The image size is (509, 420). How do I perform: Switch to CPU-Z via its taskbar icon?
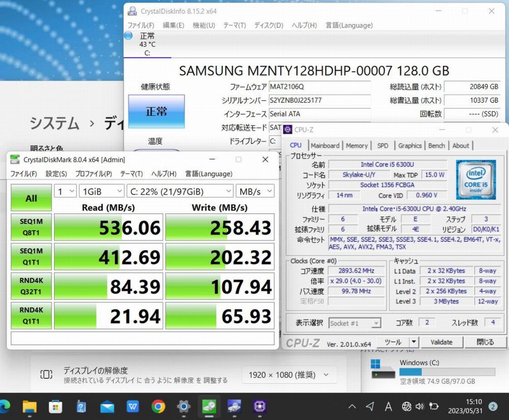coord(260,406)
